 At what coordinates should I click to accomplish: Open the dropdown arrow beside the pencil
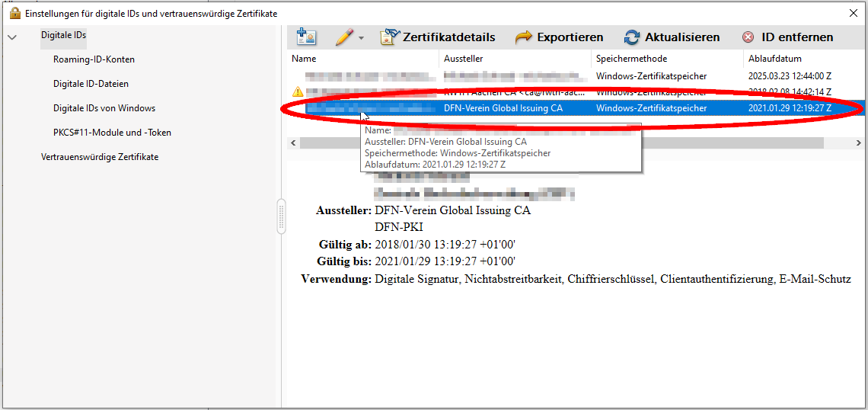(x=362, y=37)
